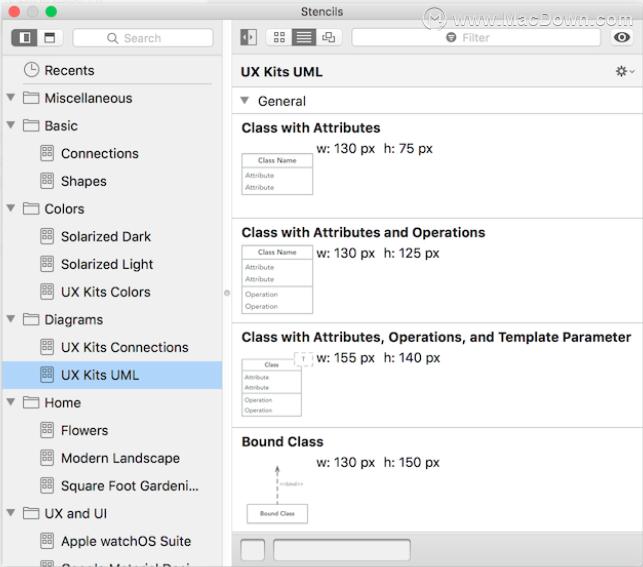Select UX Kits Colors label
Screen dimensions: 643x567
click(x=106, y=292)
